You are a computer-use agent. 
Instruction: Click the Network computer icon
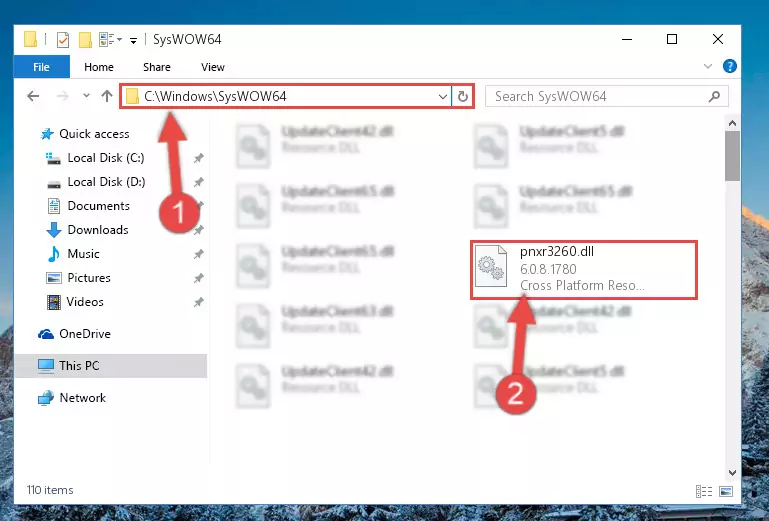tap(46, 398)
